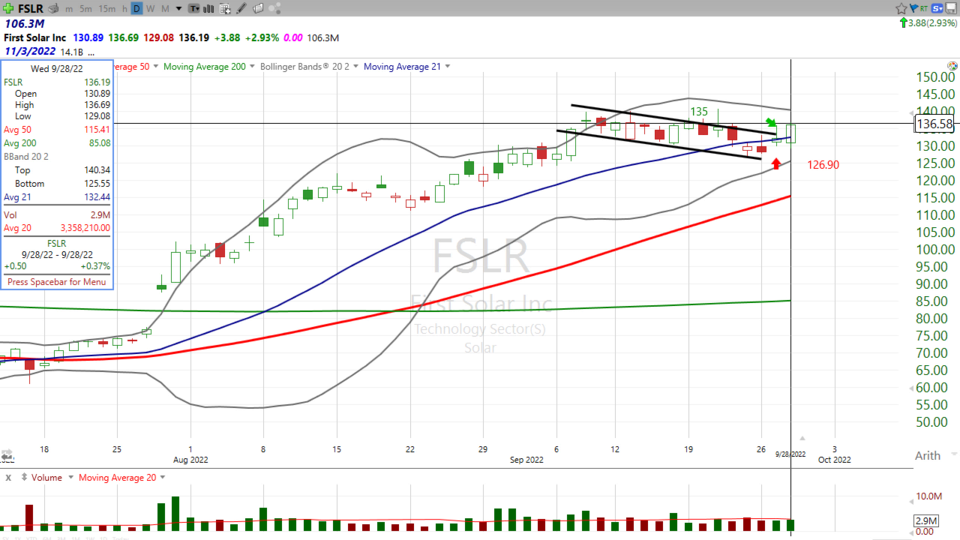Click the blue flag icon
Image resolution: width=960 pixels, height=540 pixels.
(913, 8)
